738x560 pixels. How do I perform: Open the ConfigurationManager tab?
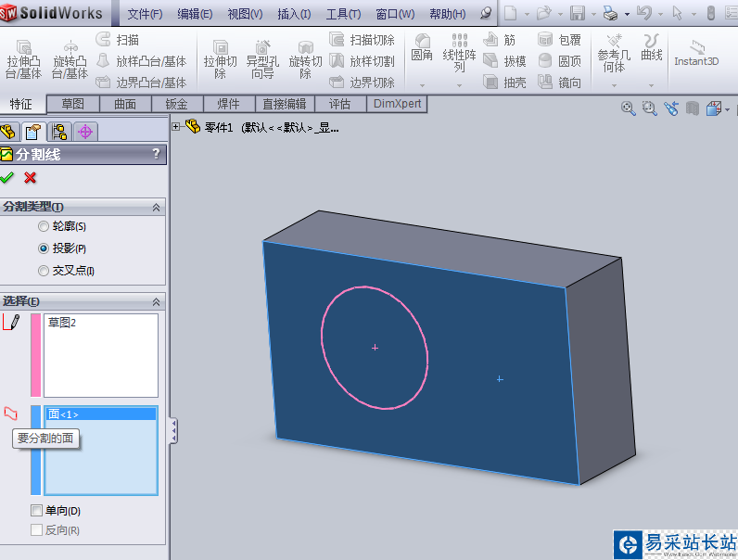pos(59,132)
